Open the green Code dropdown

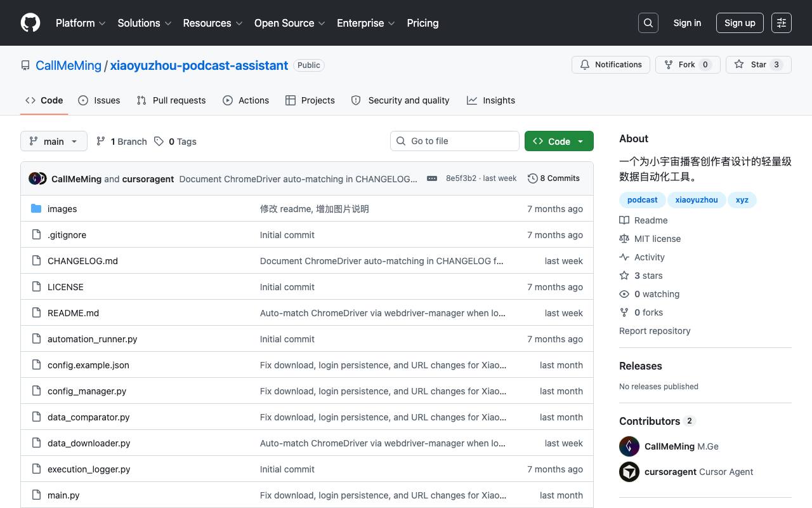(x=559, y=141)
